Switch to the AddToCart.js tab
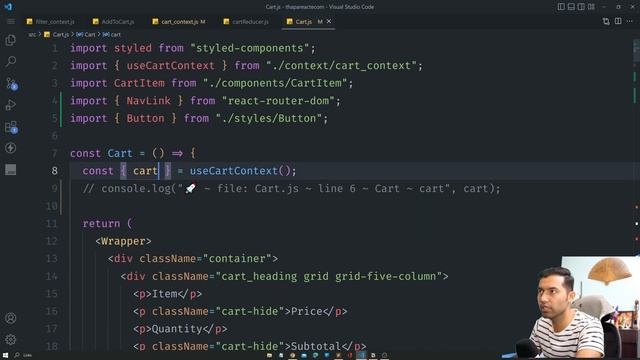 113,22
